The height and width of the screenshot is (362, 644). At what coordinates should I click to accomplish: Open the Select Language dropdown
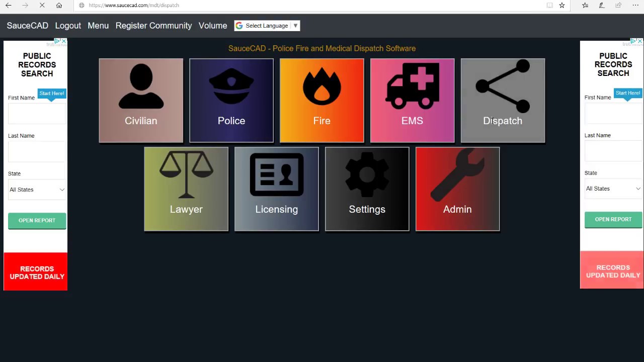point(267,26)
